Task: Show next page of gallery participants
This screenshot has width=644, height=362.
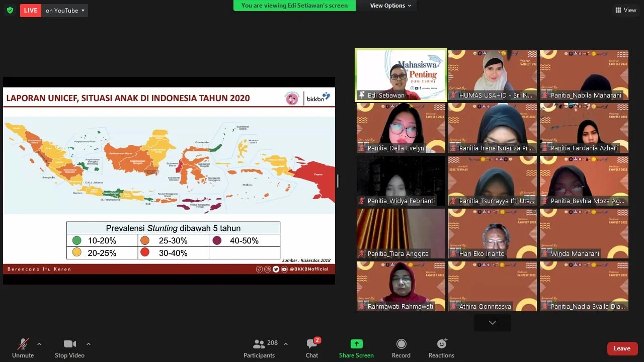Action: 493,323
